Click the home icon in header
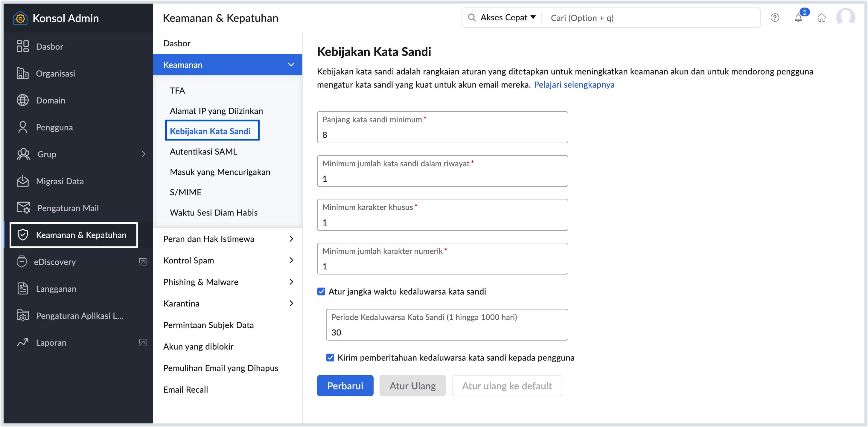Image resolution: width=868 pixels, height=427 pixels. 822,18
